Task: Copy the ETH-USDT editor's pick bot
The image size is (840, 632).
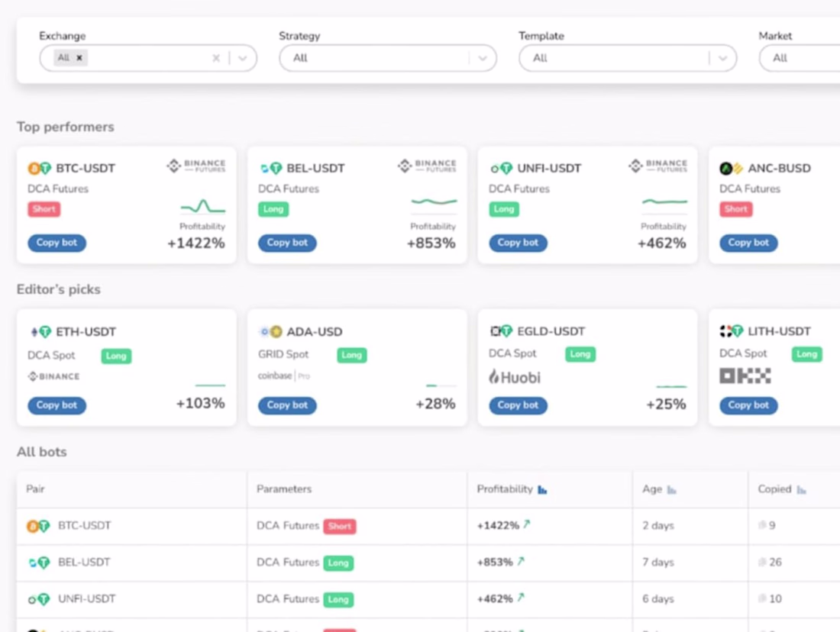Action: (57, 405)
